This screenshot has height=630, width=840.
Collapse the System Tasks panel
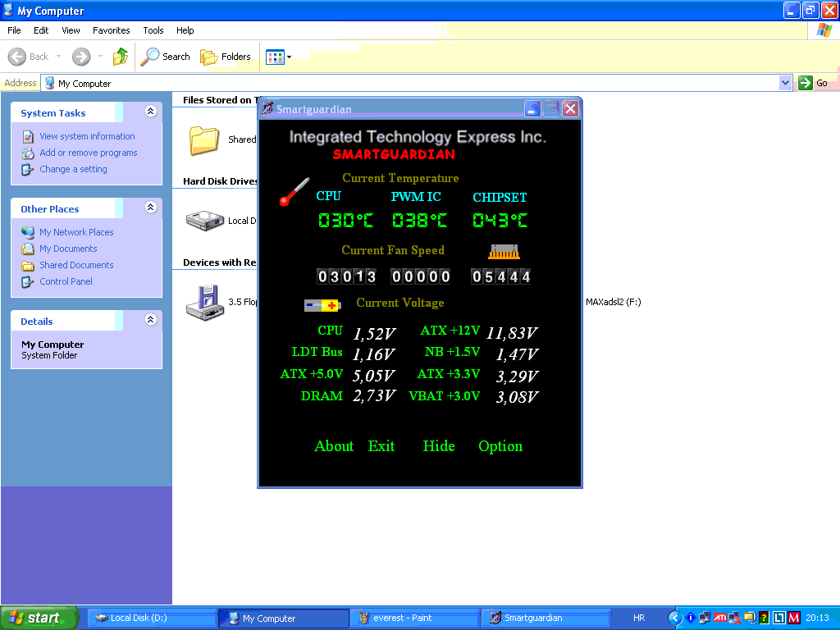click(x=150, y=112)
